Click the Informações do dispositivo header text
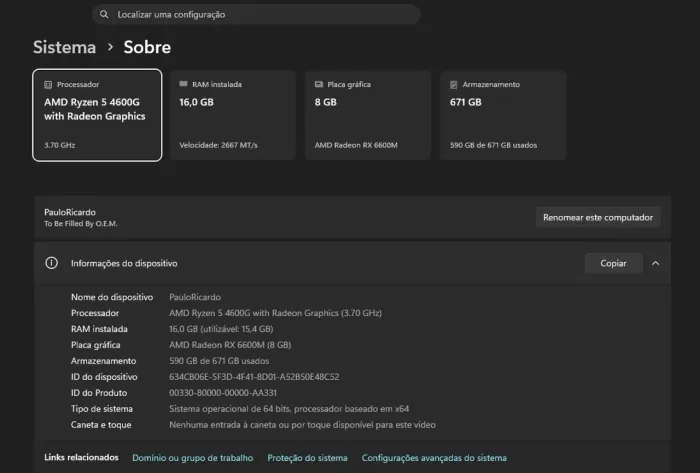700x473 pixels. click(124, 263)
